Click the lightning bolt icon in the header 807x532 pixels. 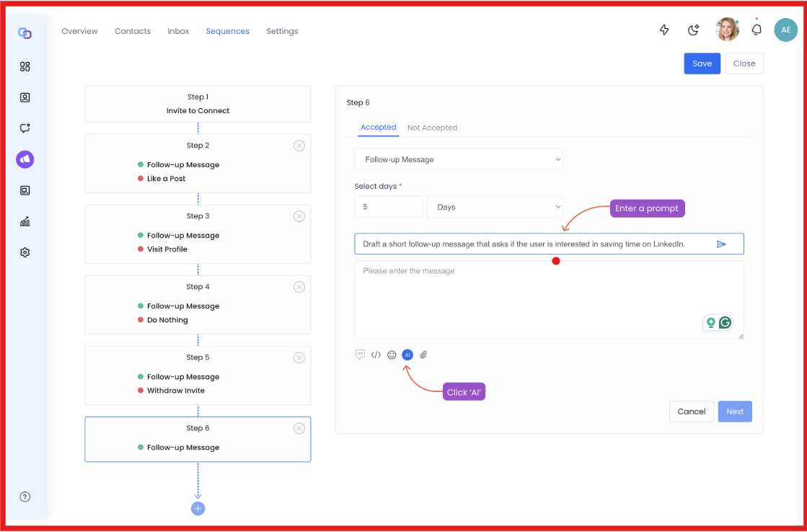[x=663, y=30]
